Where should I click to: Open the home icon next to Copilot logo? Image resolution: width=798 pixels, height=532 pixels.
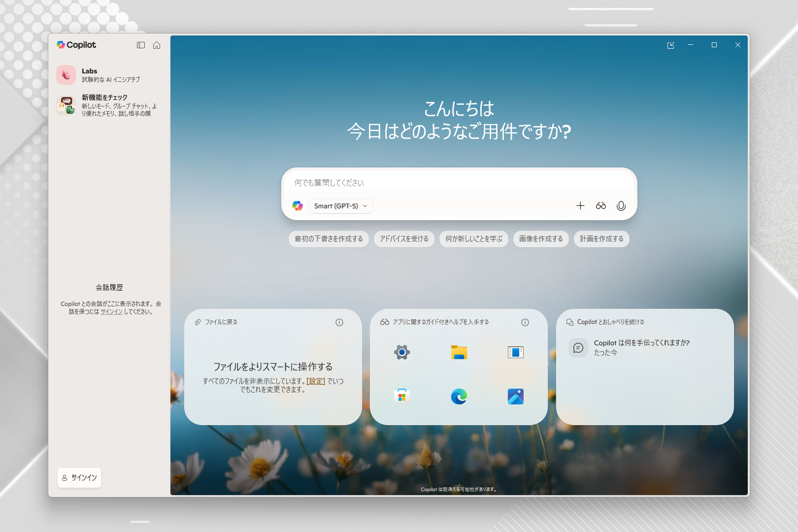(x=157, y=45)
